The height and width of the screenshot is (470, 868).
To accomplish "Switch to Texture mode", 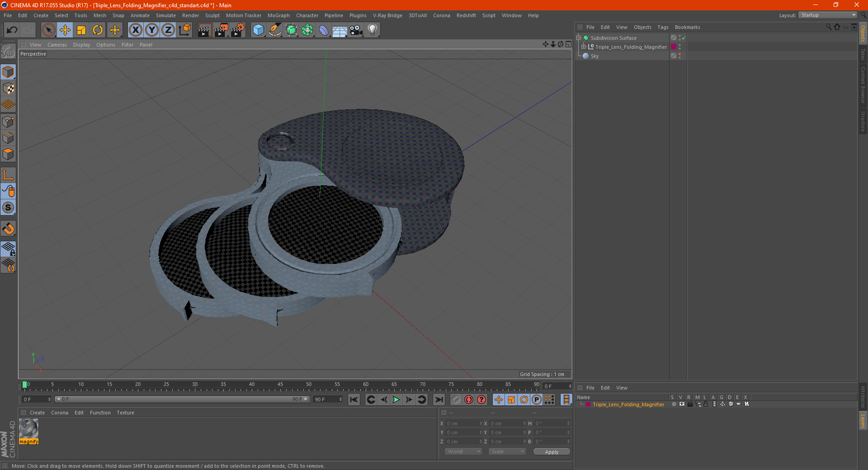I will (8, 89).
